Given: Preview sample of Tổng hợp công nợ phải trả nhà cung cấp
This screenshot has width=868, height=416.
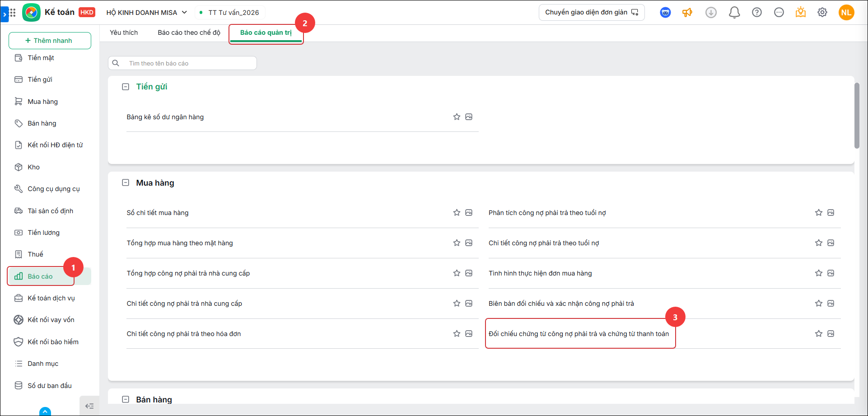Looking at the screenshot, I should tap(469, 273).
